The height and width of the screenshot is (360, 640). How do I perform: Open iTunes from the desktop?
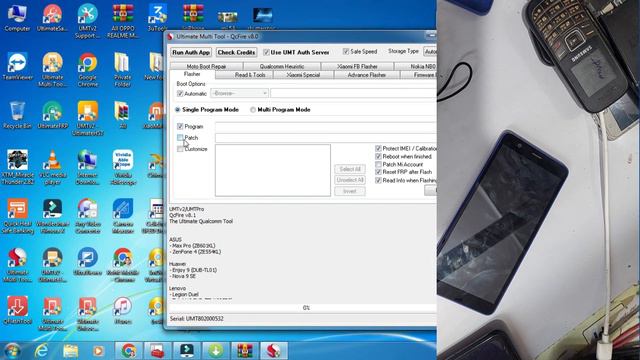click(122, 311)
